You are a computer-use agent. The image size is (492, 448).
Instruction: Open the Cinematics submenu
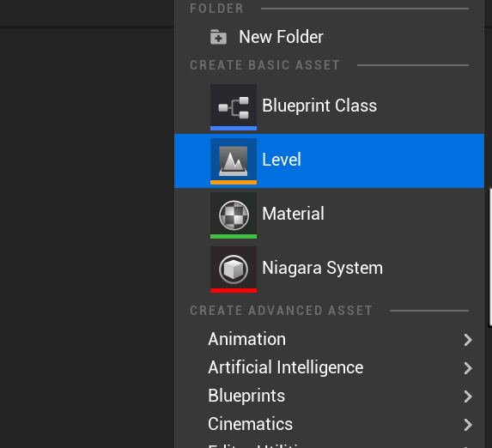tap(329, 424)
